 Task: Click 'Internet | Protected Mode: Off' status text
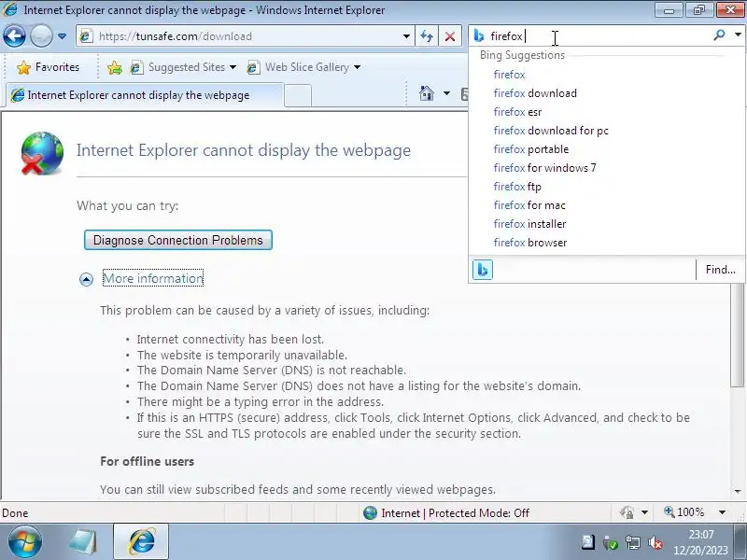coord(455,512)
